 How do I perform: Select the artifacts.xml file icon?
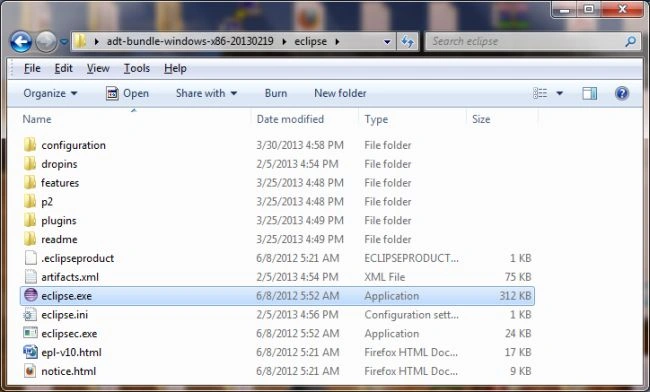click(x=31, y=277)
